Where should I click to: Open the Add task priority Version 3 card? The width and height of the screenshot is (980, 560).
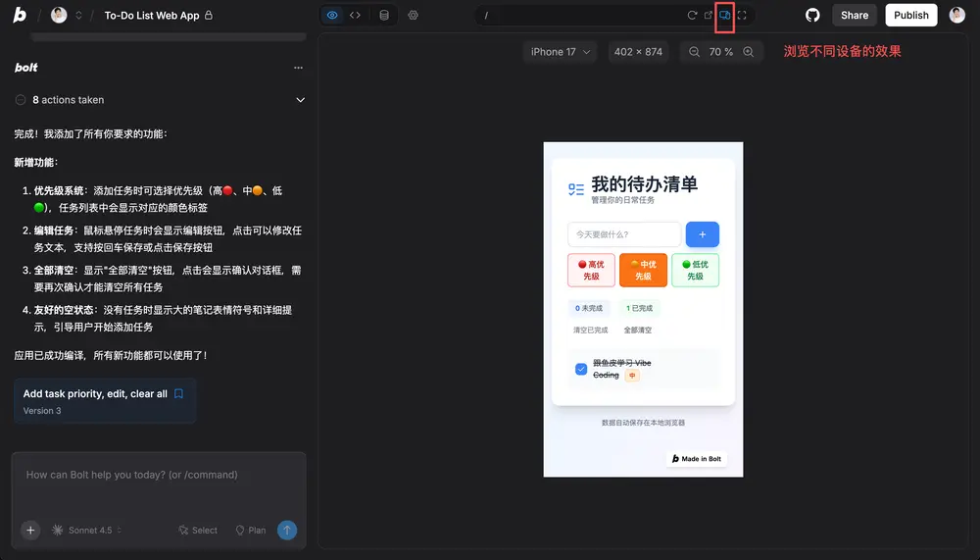[x=105, y=401]
